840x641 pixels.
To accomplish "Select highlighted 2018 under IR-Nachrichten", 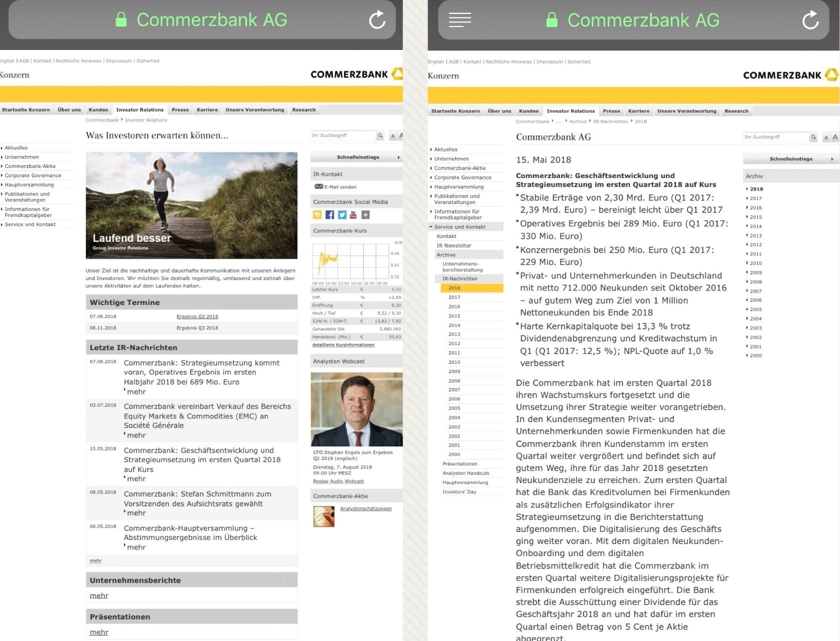I will (x=471, y=288).
